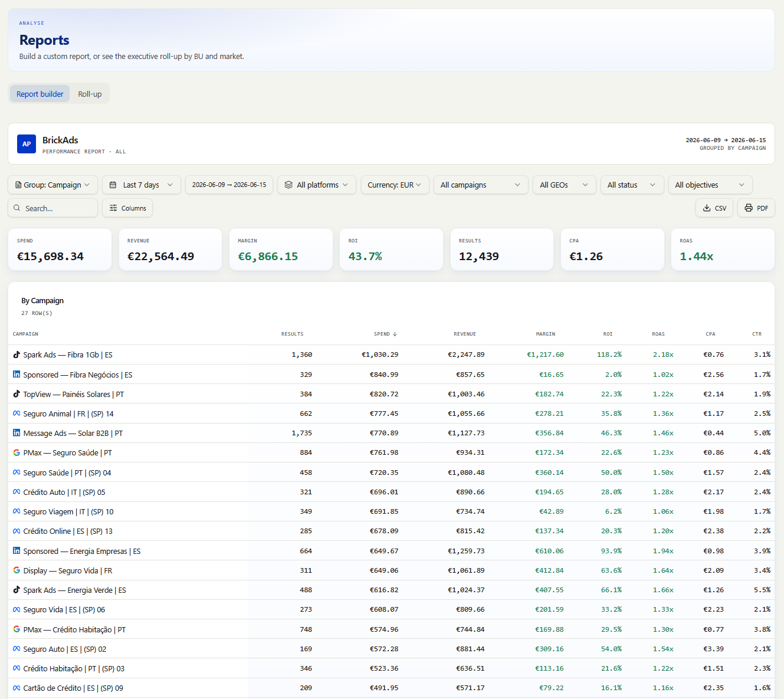Open the All objectives dropdown
Image resolution: width=784 pixels, height=699 pixels.
710,185
